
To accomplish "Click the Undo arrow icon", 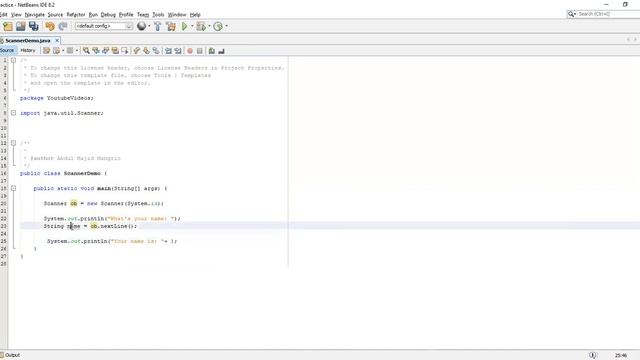I will point(50,27).
